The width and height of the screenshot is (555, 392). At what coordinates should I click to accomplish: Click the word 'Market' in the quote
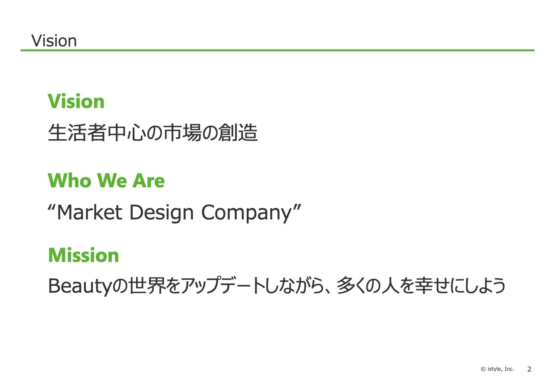(x=90, y=212)
